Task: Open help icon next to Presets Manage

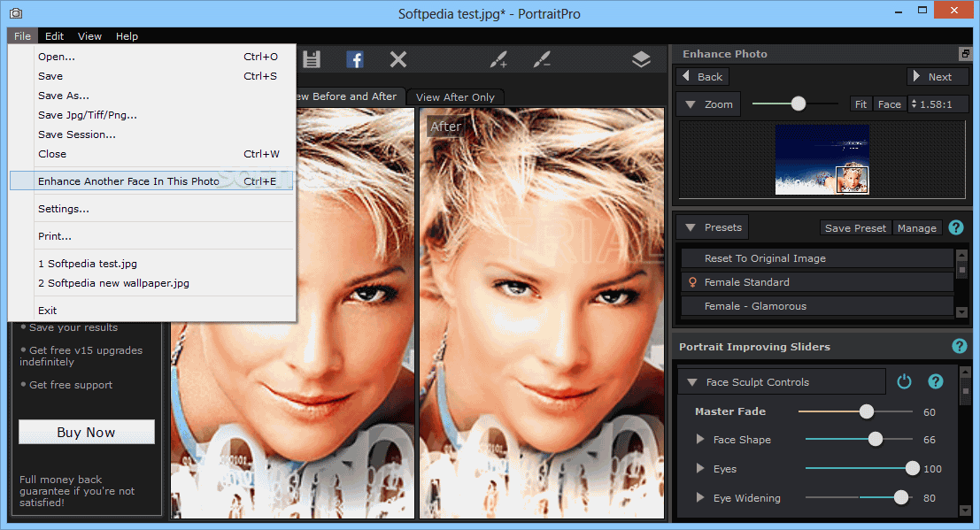Action: (x=955, y=227)
